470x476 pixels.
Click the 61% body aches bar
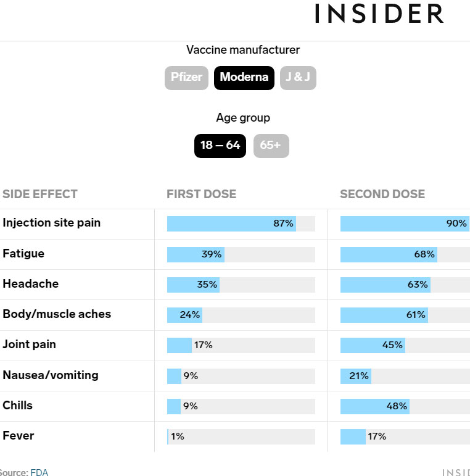click(x=384, y=315)
